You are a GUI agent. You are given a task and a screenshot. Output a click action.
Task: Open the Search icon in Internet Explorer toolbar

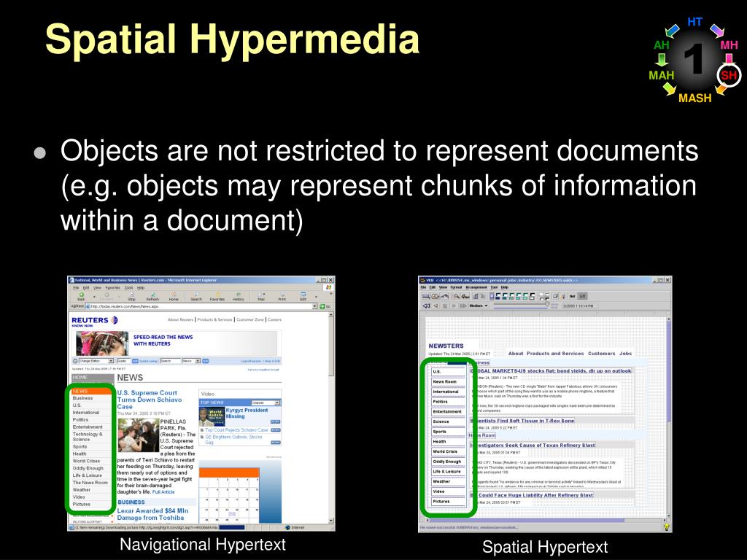pyautogui.click(x=196, y=296)
